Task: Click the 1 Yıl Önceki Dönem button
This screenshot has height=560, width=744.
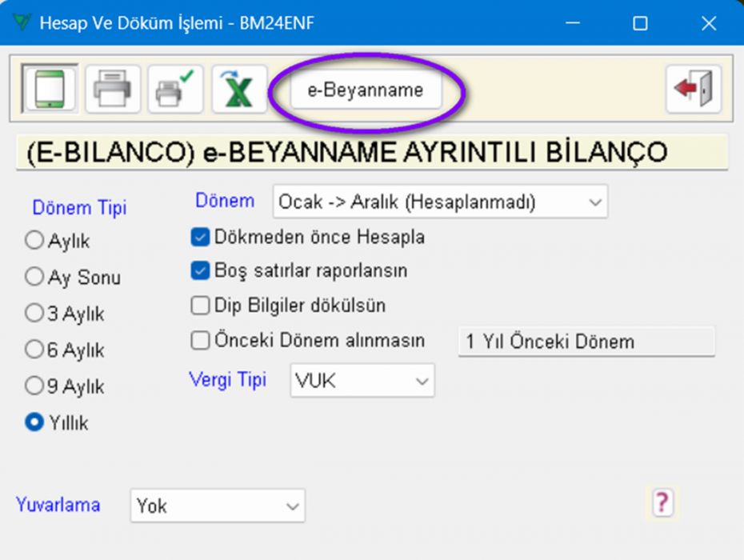Action: [x=586, y=342]
